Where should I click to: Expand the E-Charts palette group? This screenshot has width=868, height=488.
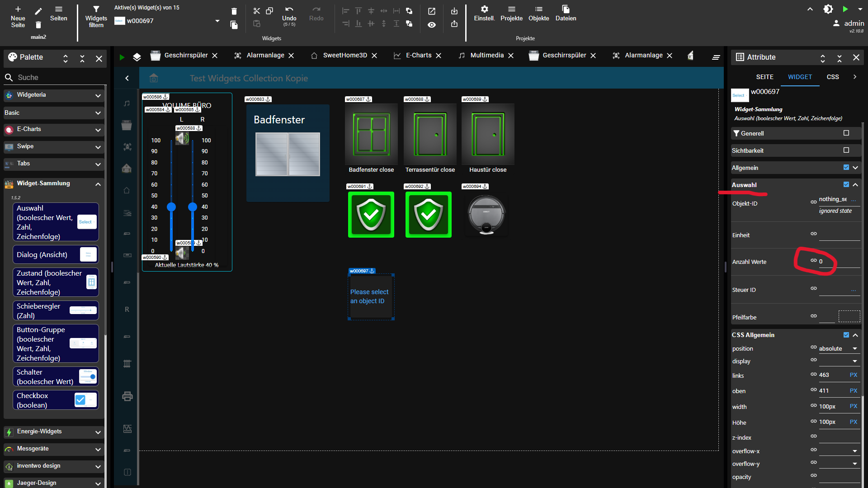(98, 130)
